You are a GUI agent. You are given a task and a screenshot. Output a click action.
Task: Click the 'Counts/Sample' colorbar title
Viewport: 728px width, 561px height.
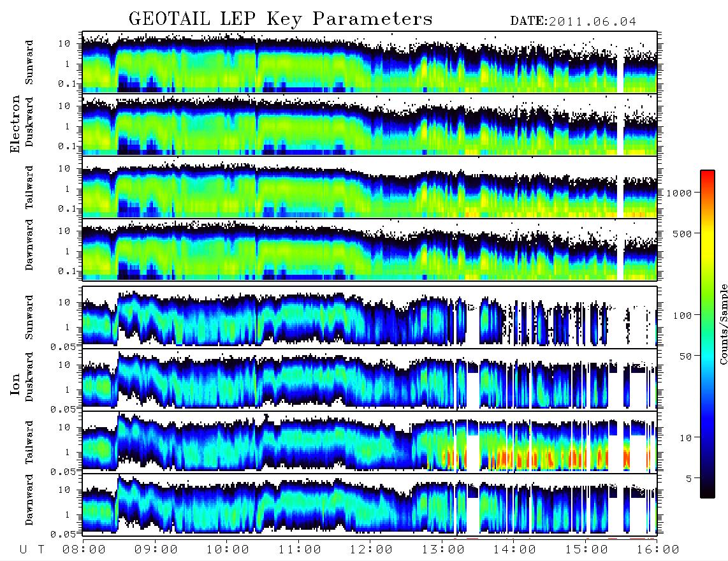[723, 324]
